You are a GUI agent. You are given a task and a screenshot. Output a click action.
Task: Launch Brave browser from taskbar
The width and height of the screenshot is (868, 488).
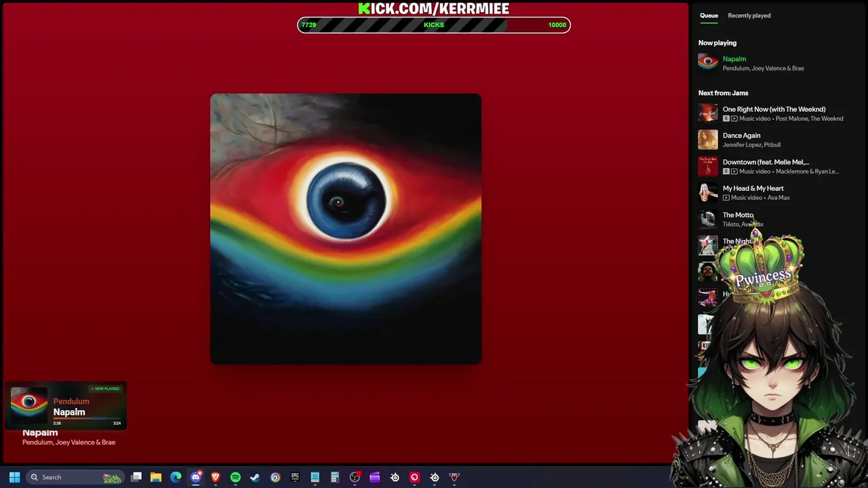click(216, 477)
